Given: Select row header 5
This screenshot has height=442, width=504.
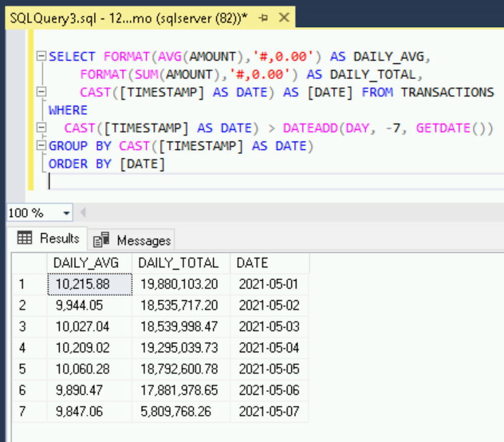Looking at the screenshot, I should click(x=30, y=369).
